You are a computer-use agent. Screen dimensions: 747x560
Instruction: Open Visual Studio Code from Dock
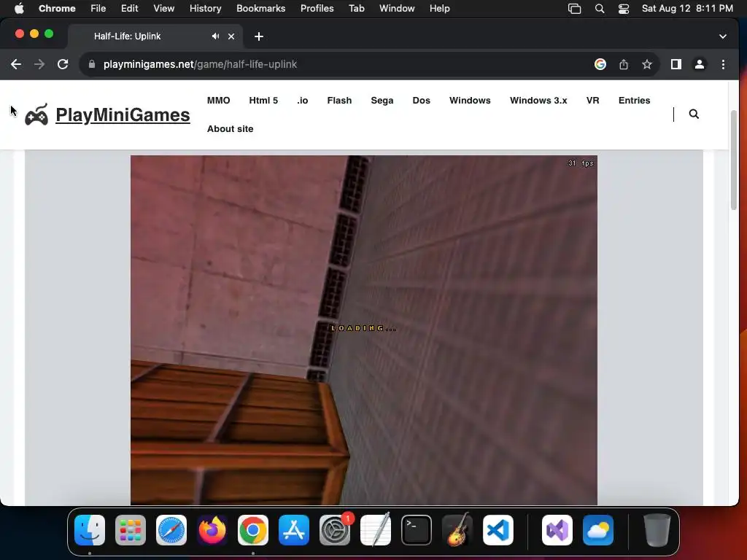pyautogui.click(x=498, y=530)
